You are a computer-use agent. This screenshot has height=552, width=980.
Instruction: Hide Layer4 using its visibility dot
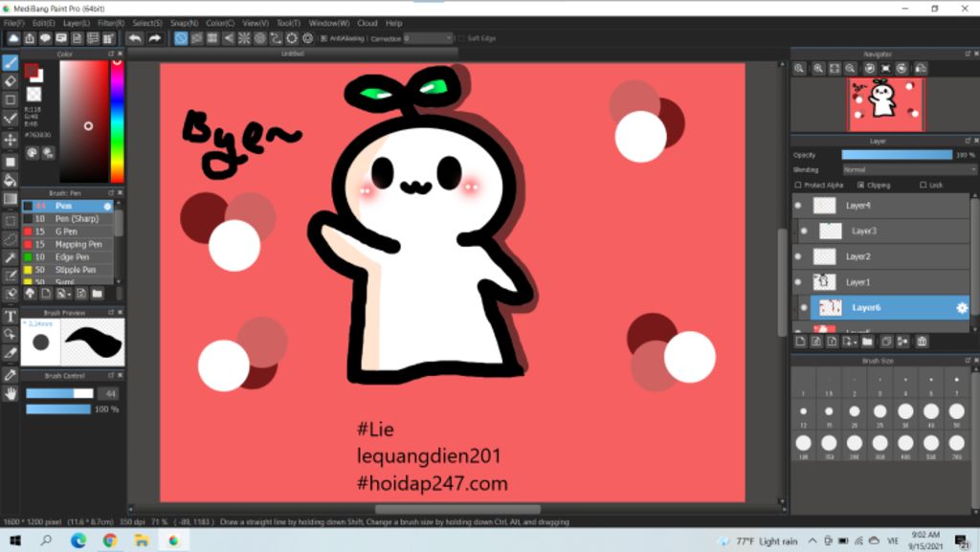click(798, 206)
